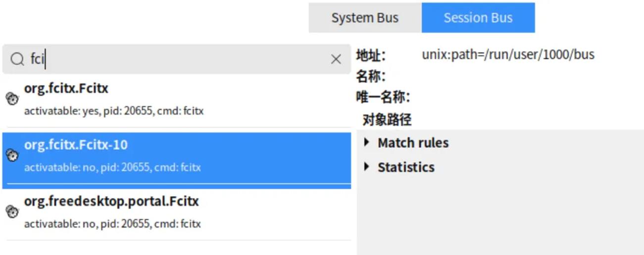This screenshot has width=644, height=255.
Task: Click the process icon beside org.freedesktop.portal.Fcitx
Action: coord(12,212)
